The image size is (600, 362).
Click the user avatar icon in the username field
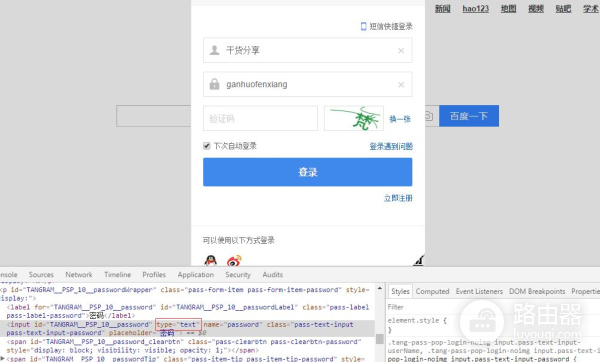pos(215,50)
